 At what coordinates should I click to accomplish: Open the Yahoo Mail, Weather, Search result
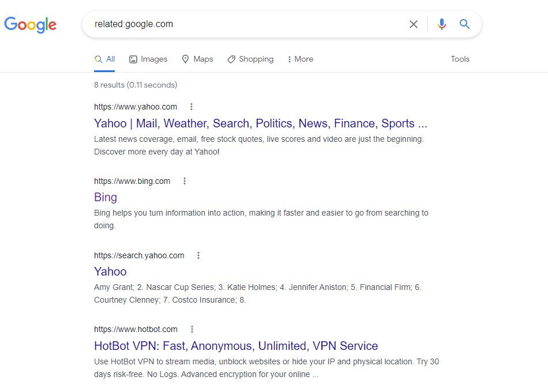coord(260,123)
